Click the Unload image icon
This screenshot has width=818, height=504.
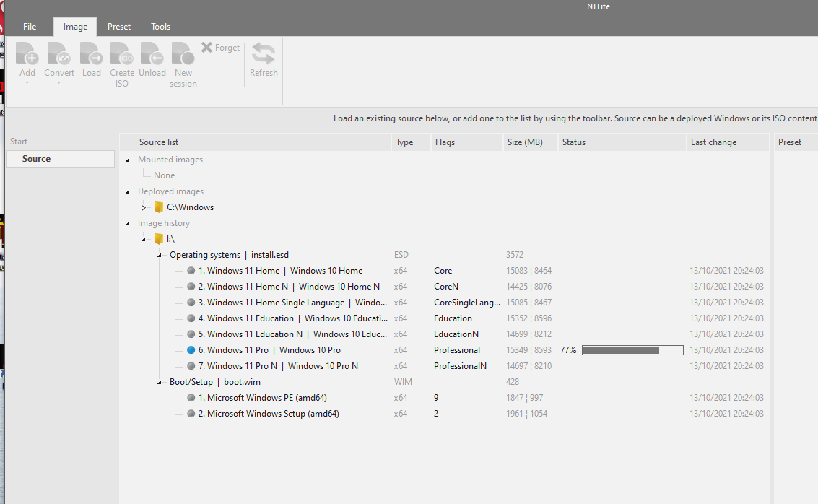pos(152,53)
